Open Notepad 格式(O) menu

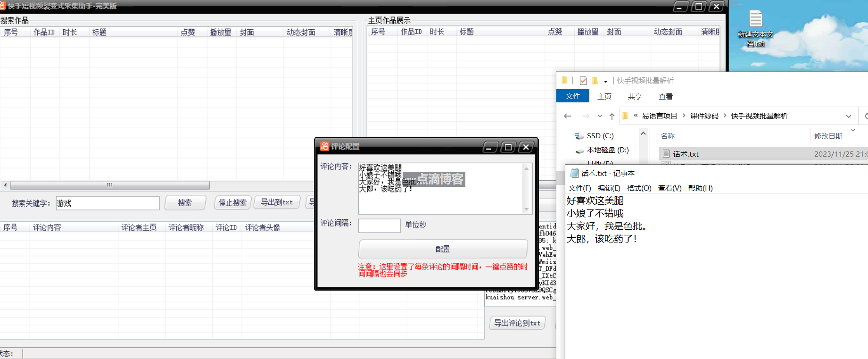639,188
